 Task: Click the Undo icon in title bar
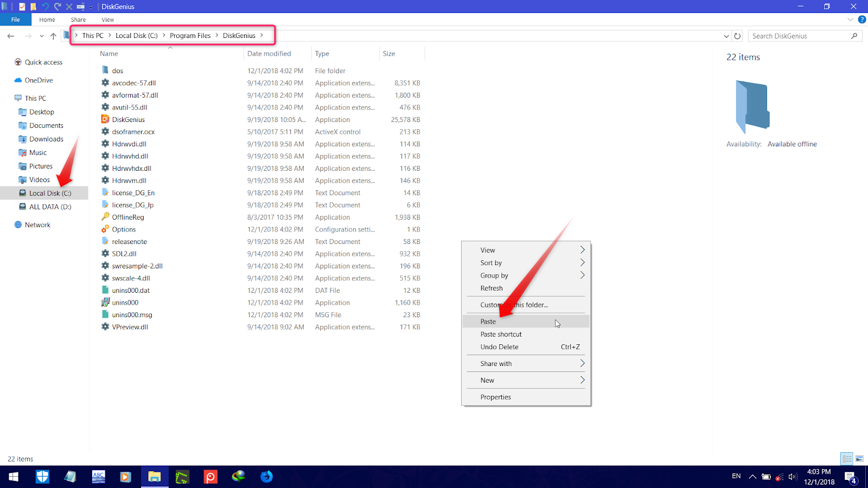click(x=45, y=7)
